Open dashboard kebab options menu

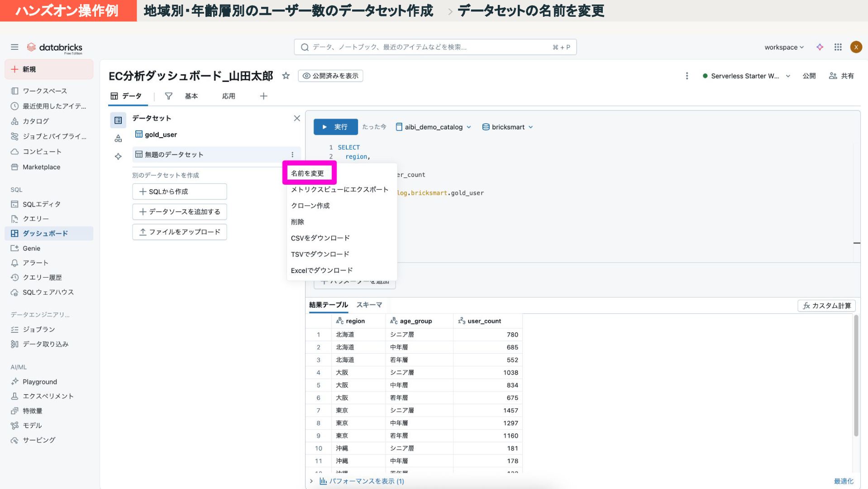coord(687,76)
